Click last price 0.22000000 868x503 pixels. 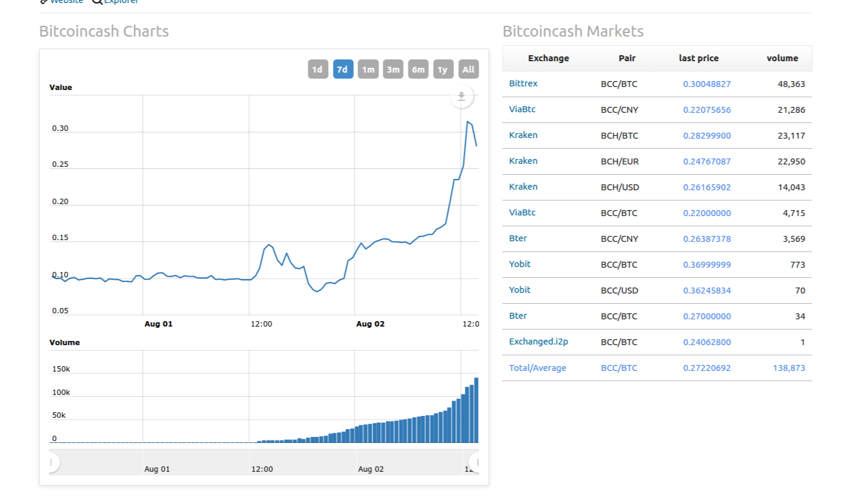click(707, 213)
